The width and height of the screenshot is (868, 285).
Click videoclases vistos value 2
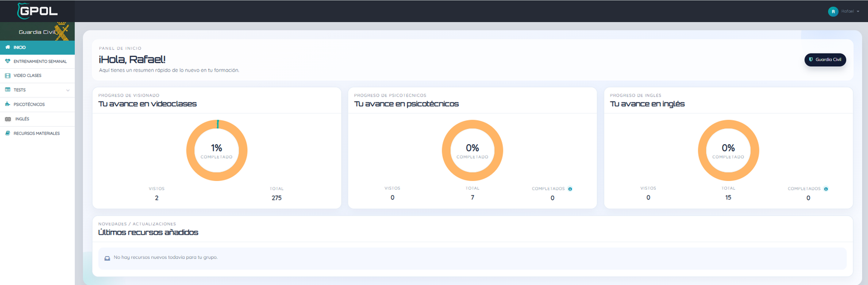(x=157, y=198)
